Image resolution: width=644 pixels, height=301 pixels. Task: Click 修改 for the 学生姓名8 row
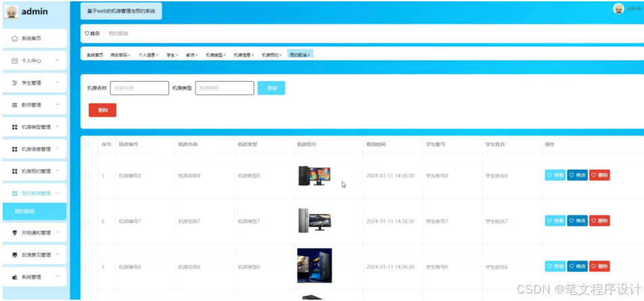578,175
